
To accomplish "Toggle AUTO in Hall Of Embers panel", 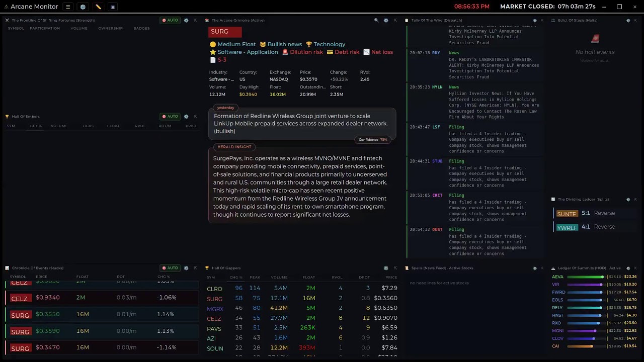I will tap(170, 116).
